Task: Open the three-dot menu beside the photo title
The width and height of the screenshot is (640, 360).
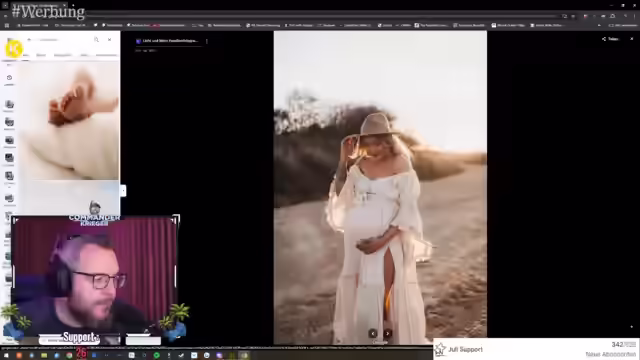Action: [207, 41]
